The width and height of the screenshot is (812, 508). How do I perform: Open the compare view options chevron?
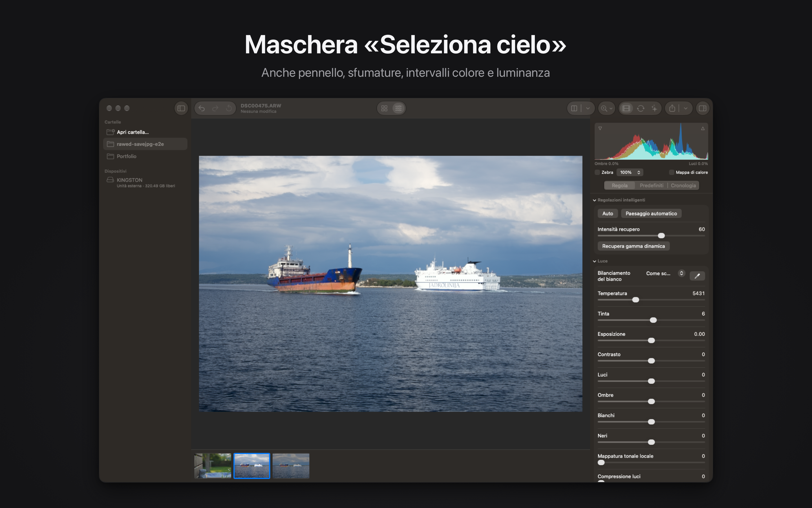click(x=588, y=108)
